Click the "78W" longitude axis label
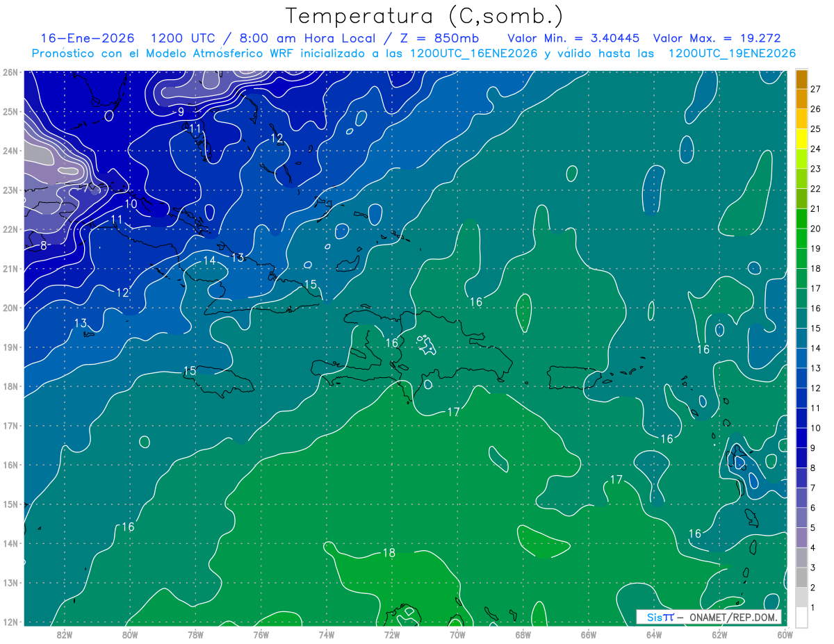The image size is (834, 644). (x=195, y=634)
